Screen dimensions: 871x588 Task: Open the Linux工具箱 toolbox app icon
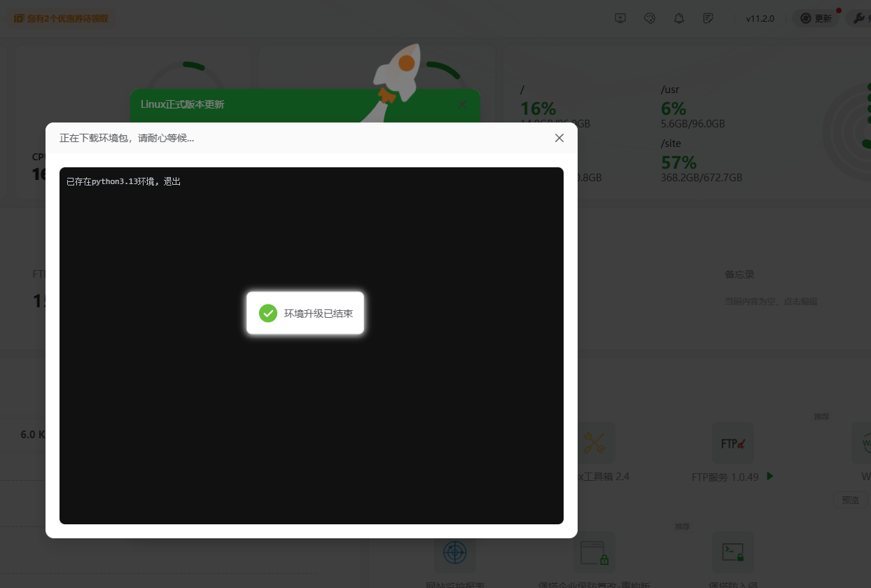coord(594,442)
